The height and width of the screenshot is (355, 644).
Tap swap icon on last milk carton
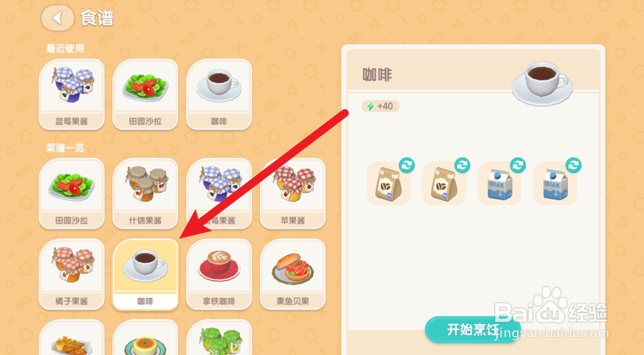(574, 165)
